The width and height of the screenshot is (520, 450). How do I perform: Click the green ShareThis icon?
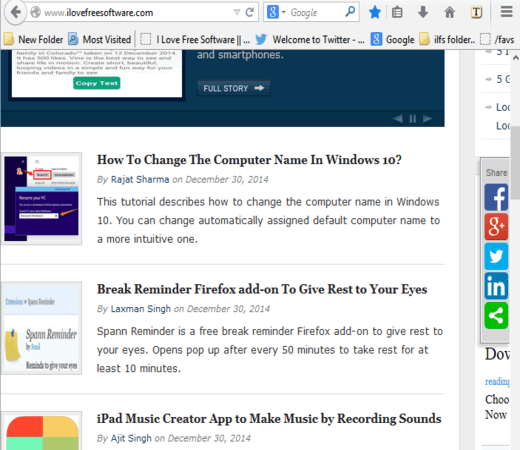pyautogui.click(x=496, y=316)
